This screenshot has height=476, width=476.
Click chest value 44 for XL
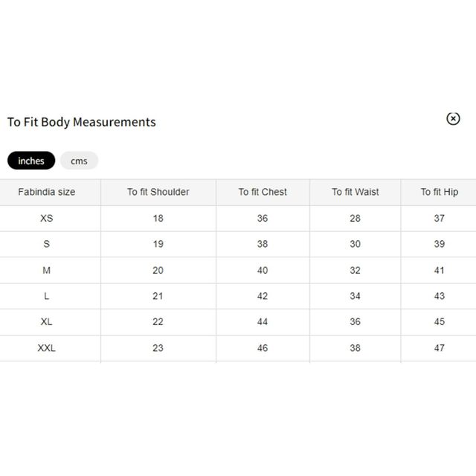263,322
